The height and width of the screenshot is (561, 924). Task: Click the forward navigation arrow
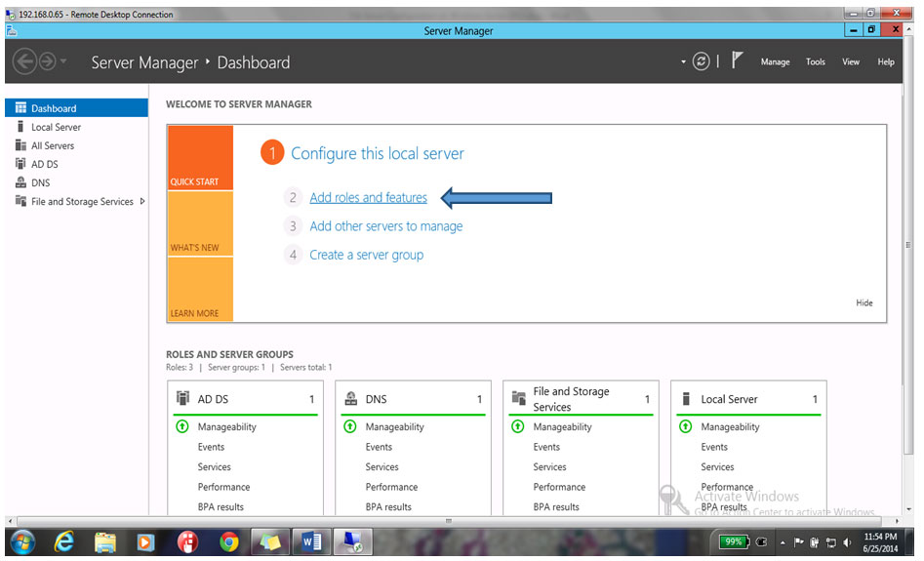pyautogui.click(x=47, y=61)
